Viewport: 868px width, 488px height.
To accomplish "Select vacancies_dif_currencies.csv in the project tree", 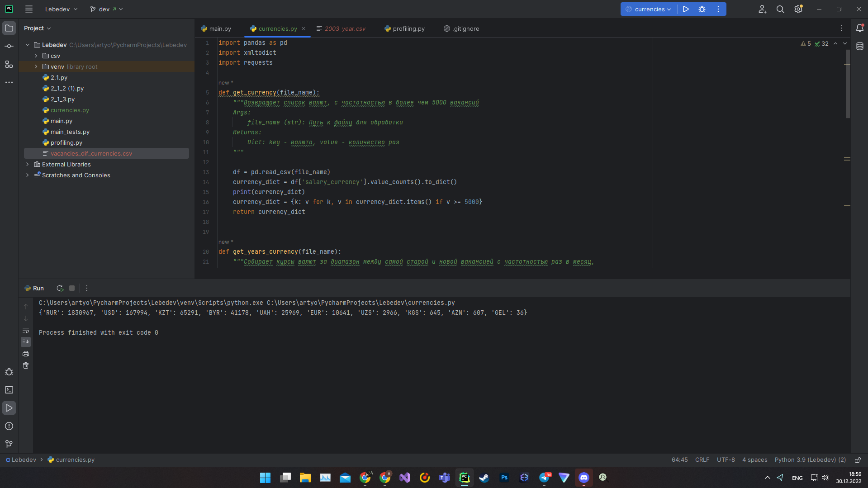I will [x=91, y=153].
